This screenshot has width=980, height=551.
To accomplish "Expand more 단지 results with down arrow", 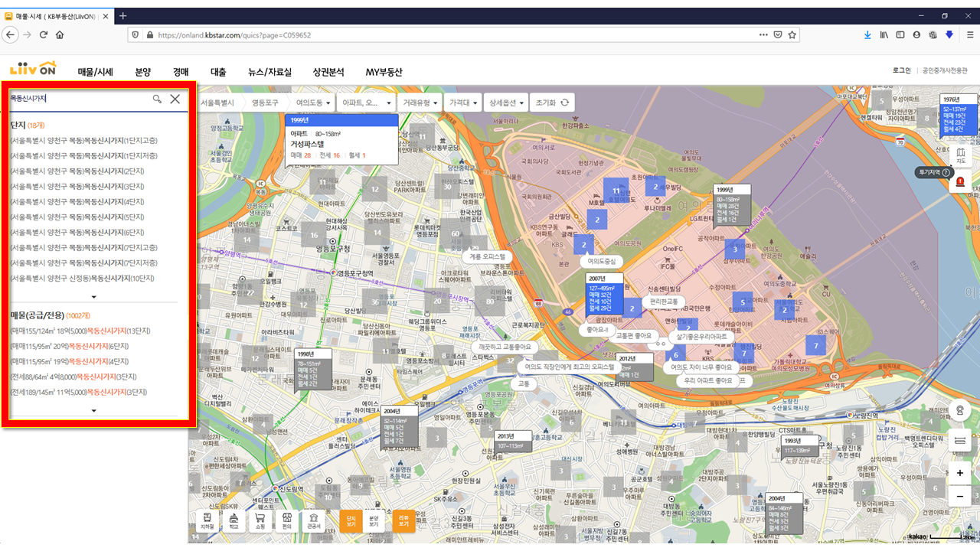I will click(x=94, y=296).
